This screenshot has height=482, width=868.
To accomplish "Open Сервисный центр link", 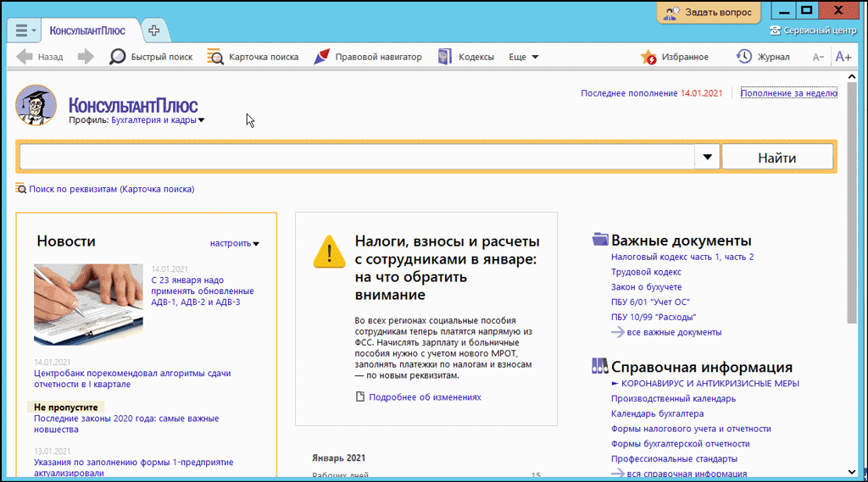I will (x=820, y=30).
